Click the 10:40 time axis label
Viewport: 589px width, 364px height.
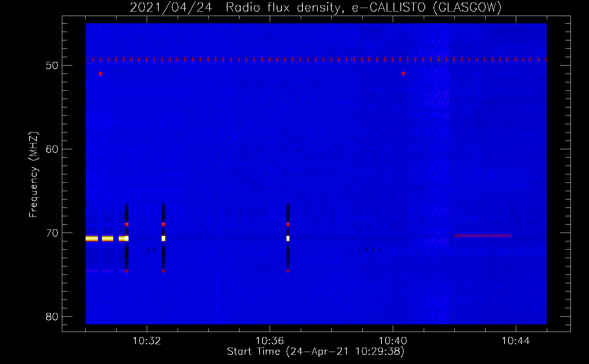coord(393,341)
